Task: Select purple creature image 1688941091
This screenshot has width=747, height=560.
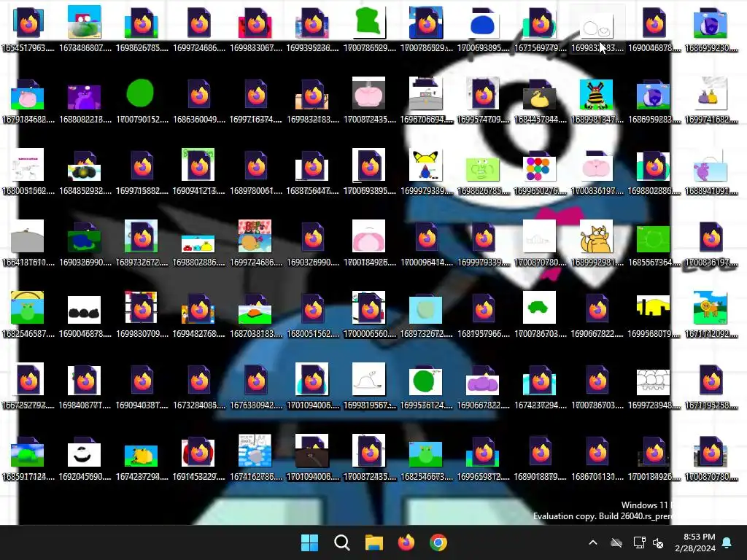Action: click(711, 171)
